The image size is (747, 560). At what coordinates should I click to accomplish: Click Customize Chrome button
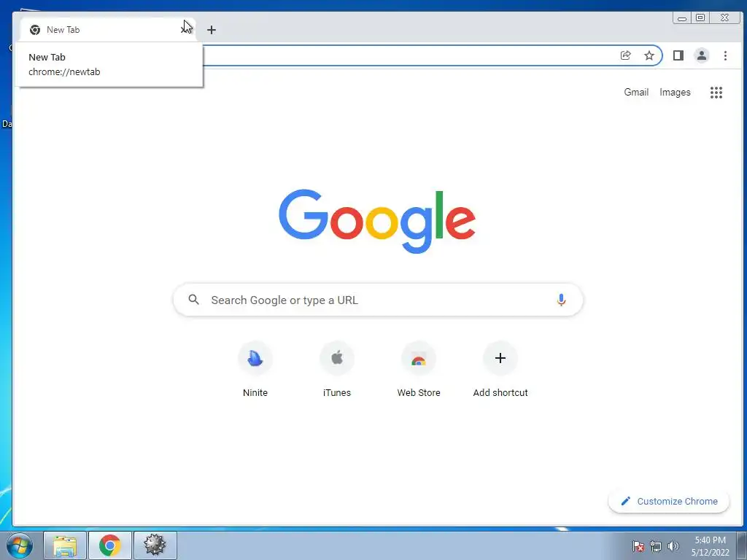click(x=669, y=502)
